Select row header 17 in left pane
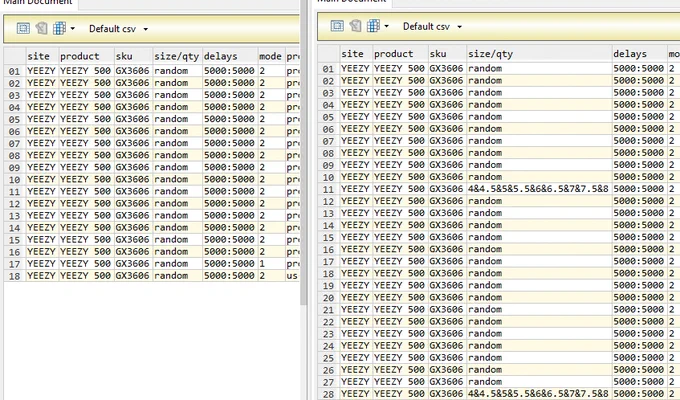Image resolution: width=680 pixels, height=400 pixels. [x=15, y=263]
